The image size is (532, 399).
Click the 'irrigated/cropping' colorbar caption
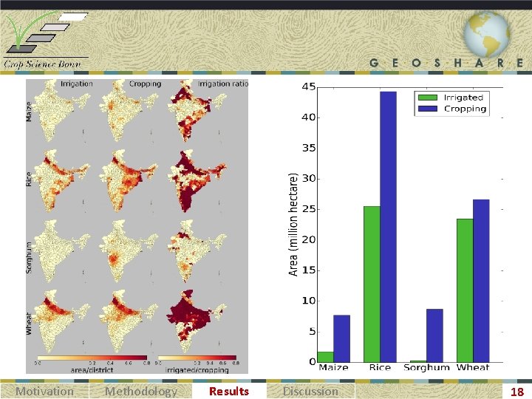(x=197, y=370)
